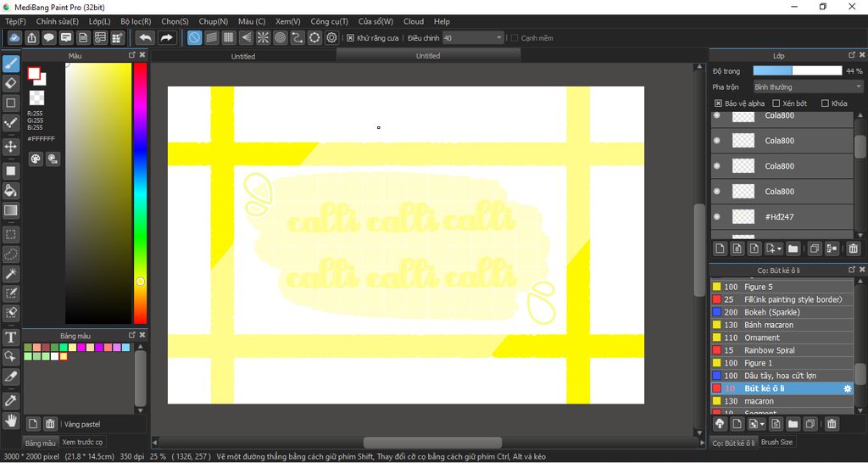The height and width of the screenshot is (463, 868).
Task: Expand the add brush dropdown arrow
Action: pyautogui.click(x=763, y=424)
